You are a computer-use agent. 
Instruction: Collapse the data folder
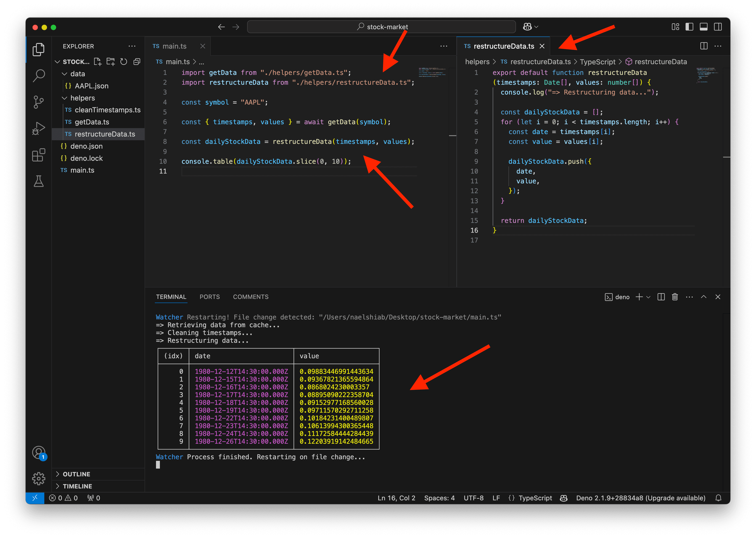[65, 74]
